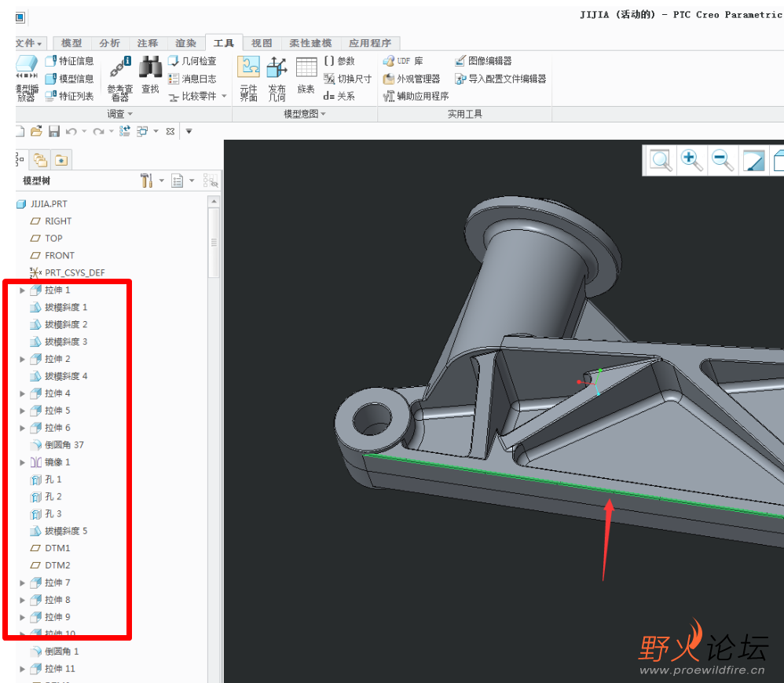Viewport: 784px width, 683px height.
Task: Click the refit zoom-to-fit icon
Action: (661, 160)
